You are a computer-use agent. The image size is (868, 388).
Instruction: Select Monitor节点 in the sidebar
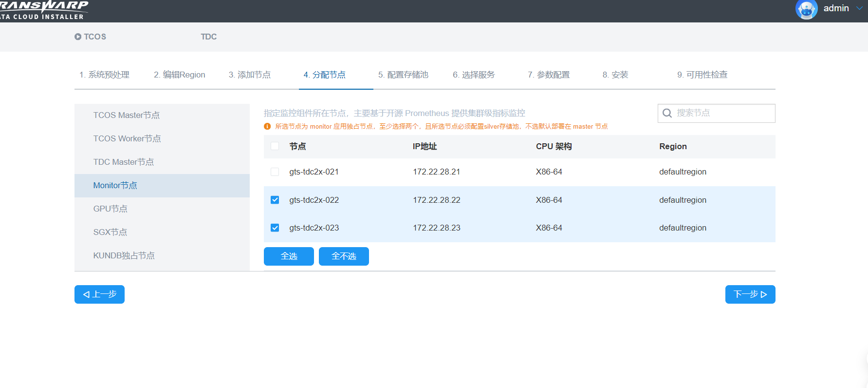(162, 185)
